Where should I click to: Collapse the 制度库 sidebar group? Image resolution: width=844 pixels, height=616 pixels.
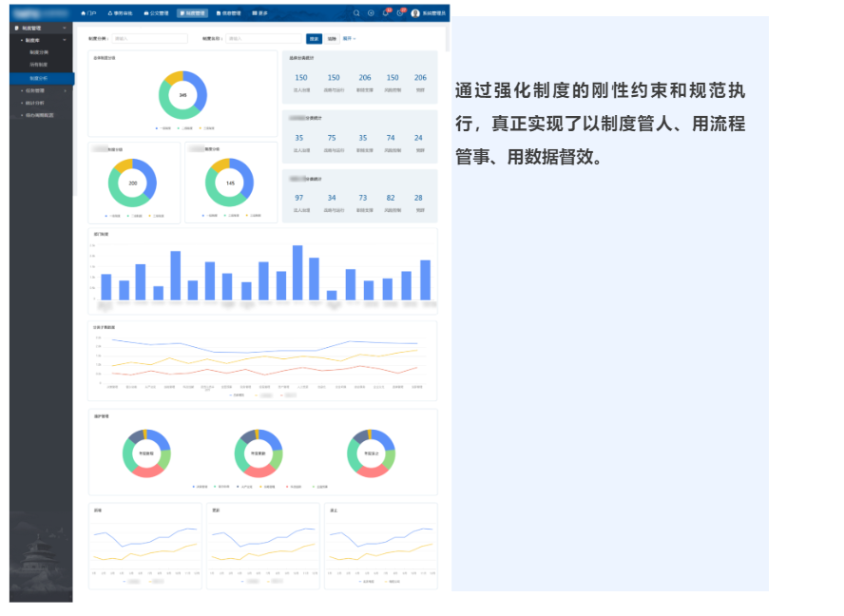click(65, 41)
